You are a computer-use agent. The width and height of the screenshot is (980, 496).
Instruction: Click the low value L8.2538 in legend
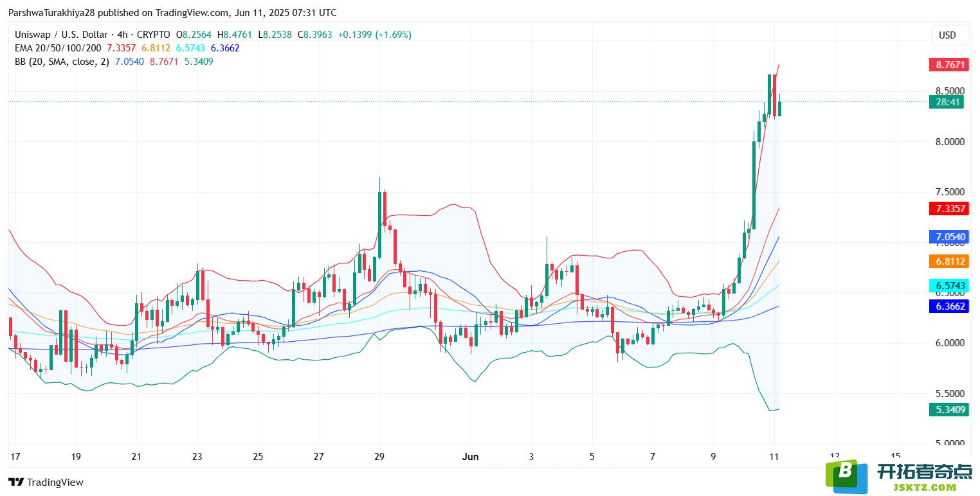click(x=274, y=35)
